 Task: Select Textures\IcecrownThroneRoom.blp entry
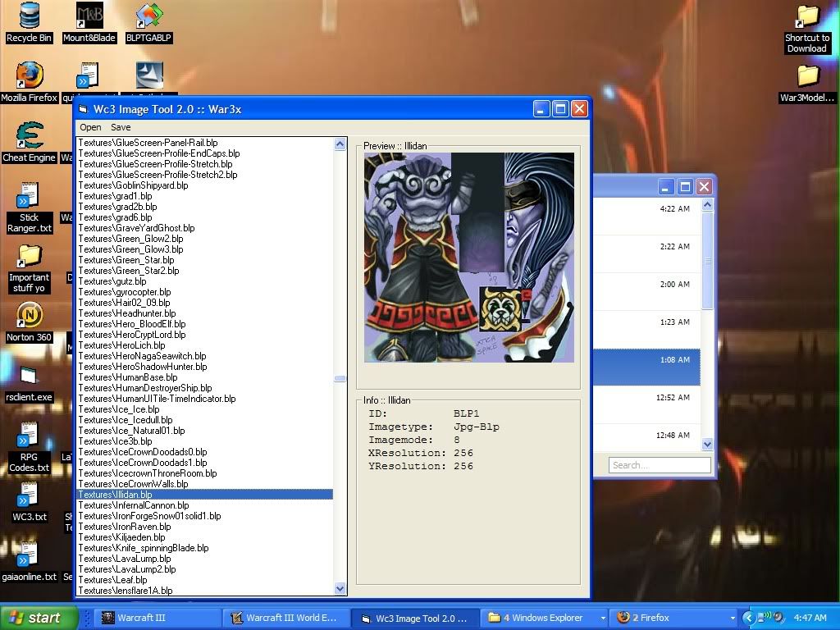click(x=205, y=473)
